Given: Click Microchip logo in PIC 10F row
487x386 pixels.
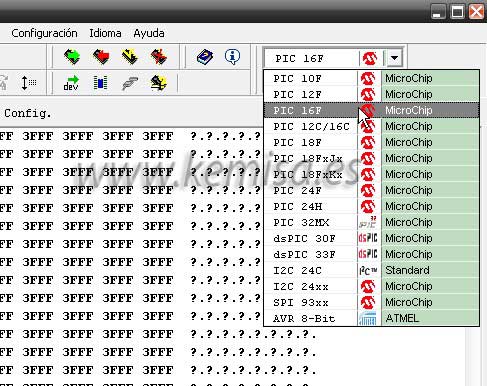Looking at the screenshot, I should (x=368, y=78).
